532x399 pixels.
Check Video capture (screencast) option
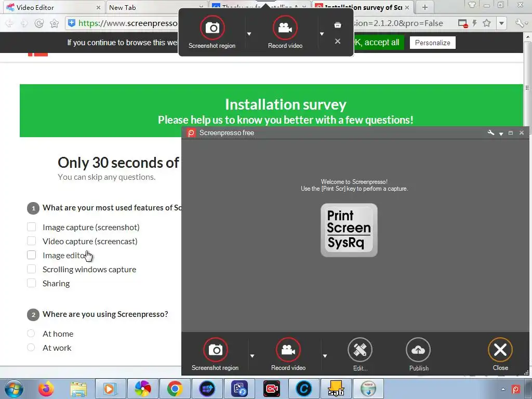click(31, 241)
